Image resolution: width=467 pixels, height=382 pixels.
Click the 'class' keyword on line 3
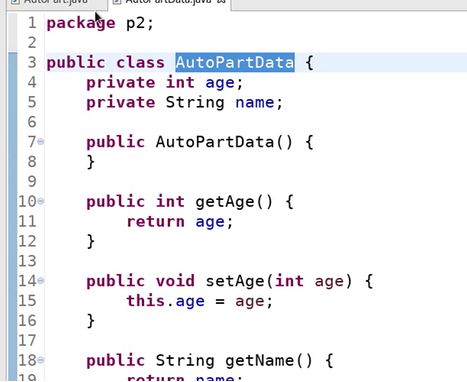point(140,62)
